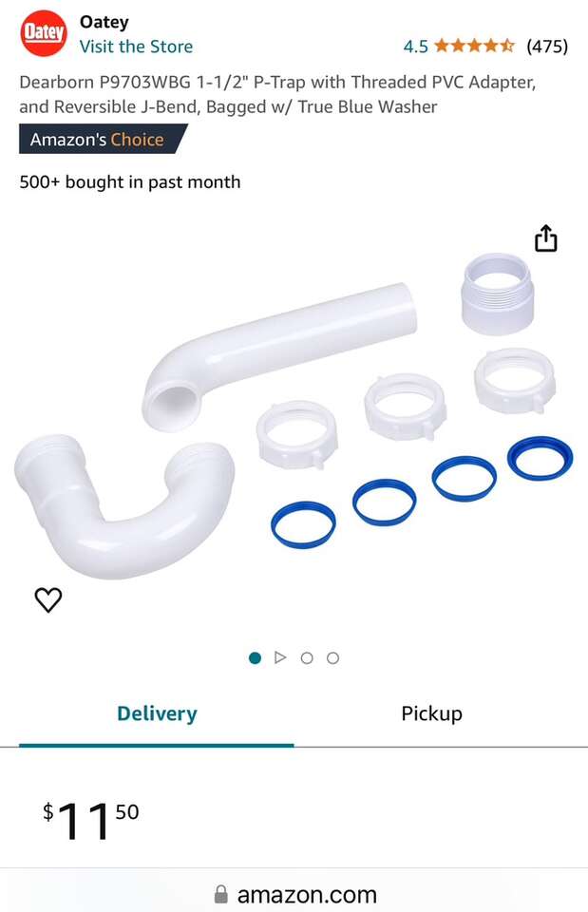Tap the 4.5 rating number

(415, 47)
